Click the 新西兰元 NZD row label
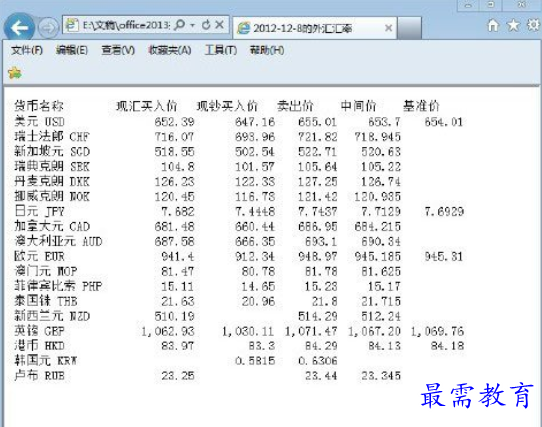Viewport: 542px width, 427px height. (x=52, y=316)
